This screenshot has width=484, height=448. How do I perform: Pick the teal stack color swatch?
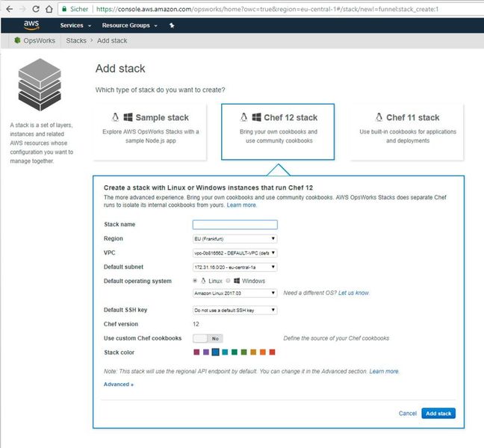click(x=225, y=352)
